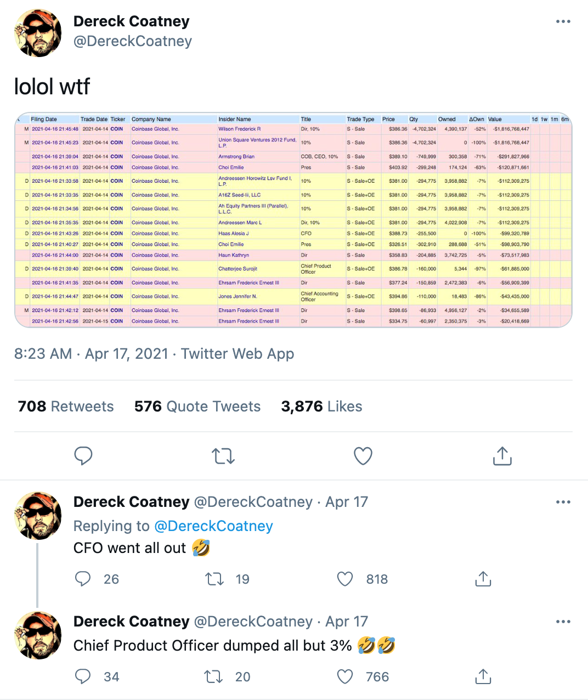Open more options menu on main tweet

click(563, 21)
